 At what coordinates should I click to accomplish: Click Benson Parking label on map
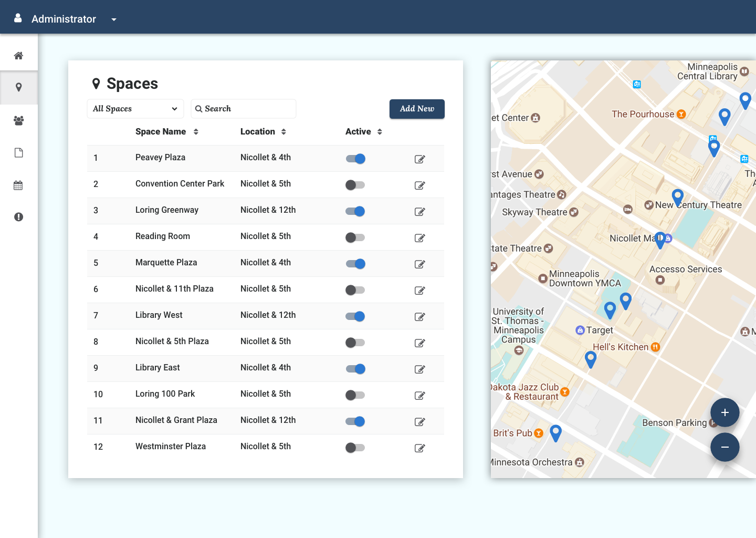[675, 423]
